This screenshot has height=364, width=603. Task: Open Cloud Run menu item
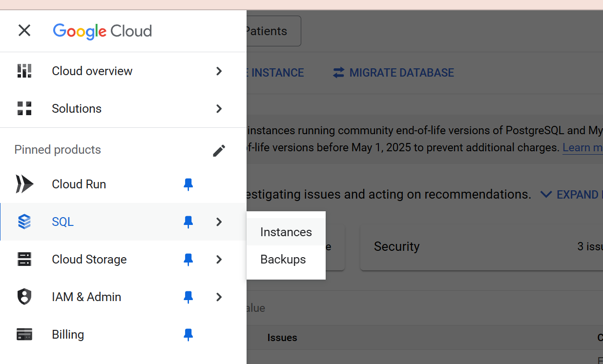pos(123,184)
